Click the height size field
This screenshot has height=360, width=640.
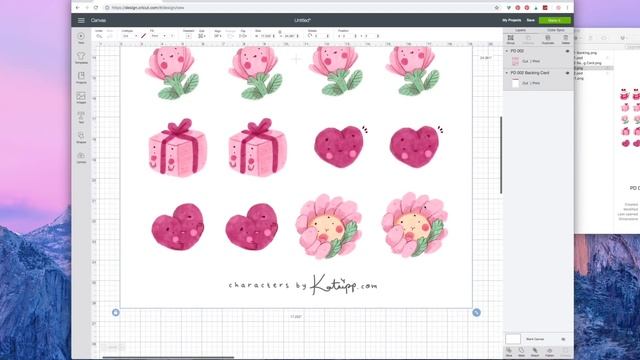click(x=290, y=36)
